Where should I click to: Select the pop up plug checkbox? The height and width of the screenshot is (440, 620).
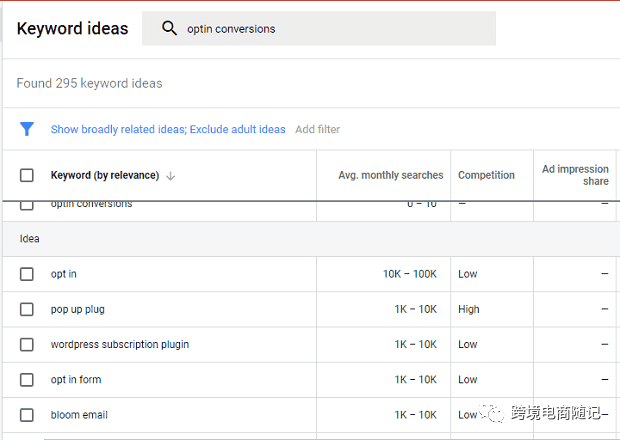pos(27,309)
